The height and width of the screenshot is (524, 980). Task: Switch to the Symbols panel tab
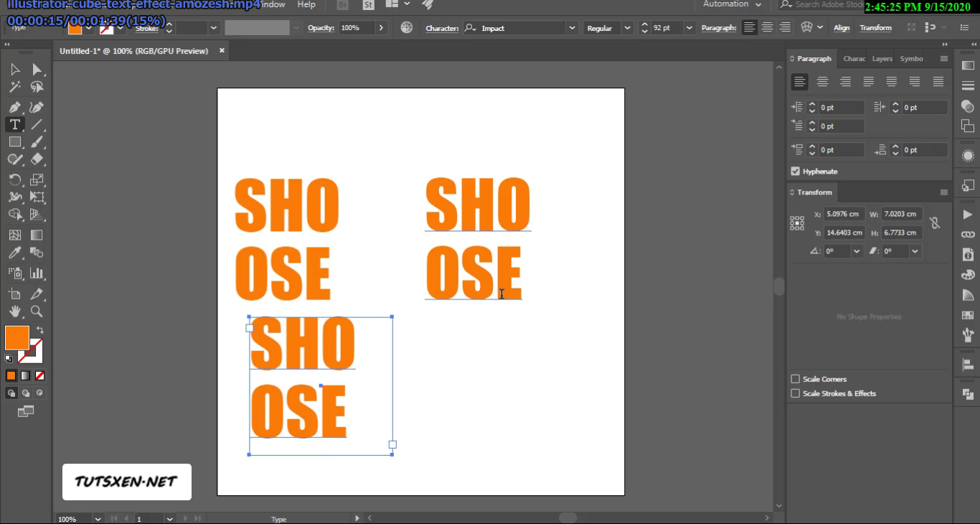pyautogui.click(x=911, y=59)
